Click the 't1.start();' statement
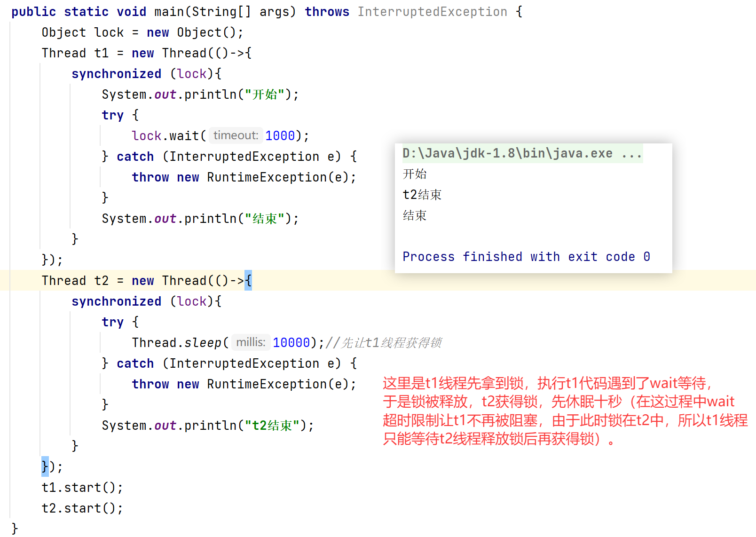Viewport: 756px width, 537px height. [x=82, y=488]
